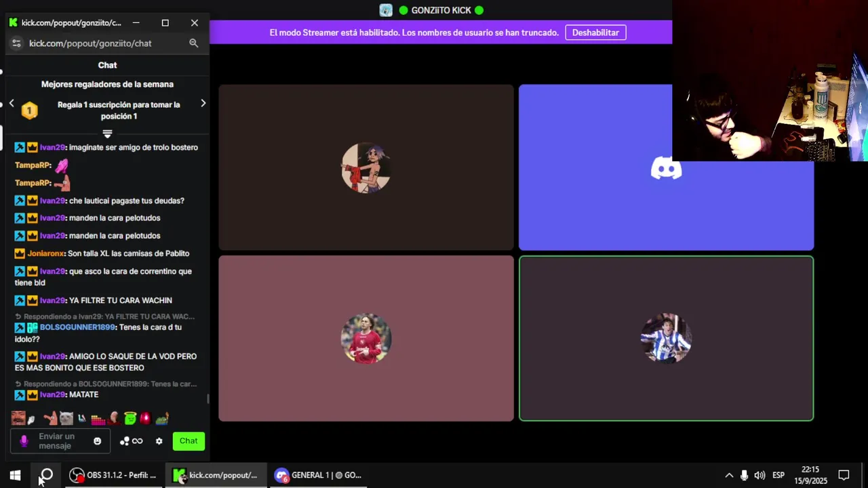Open Windows taskbar search
868x488 pixels.
coord(46,475)
